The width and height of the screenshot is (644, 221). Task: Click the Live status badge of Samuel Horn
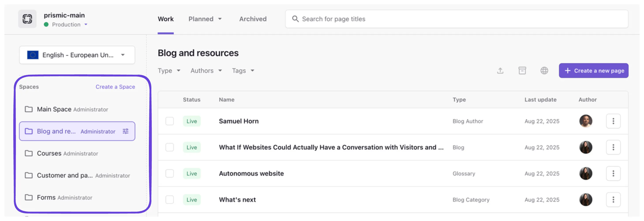tap(191, 121)
